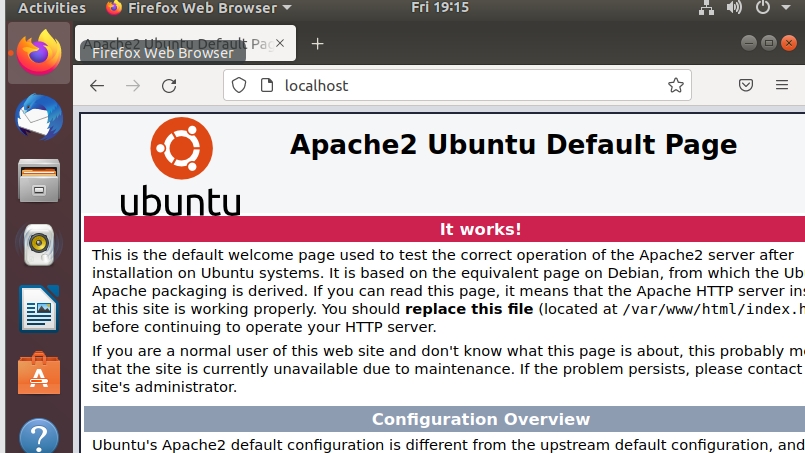Click the Apache2 Ubuntu Default Page heading
Image resolution: width=805 pixels, height=453 pixels.
click(x=513, y=144)
